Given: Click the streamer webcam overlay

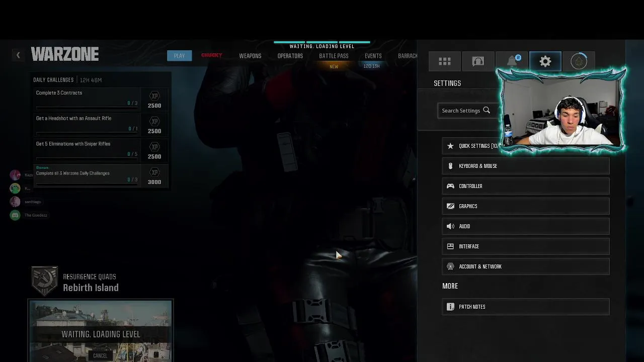Looking at the screenshot, I should (561, 111).
